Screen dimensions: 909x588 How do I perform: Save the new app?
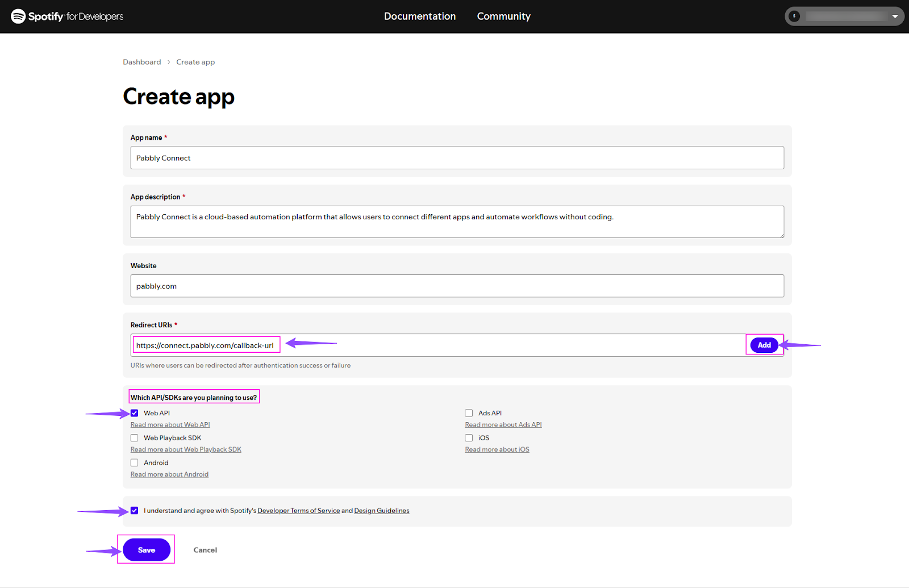click(147, 550)
